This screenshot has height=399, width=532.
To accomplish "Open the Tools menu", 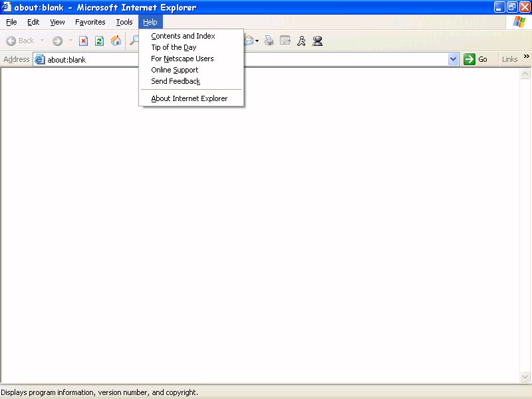I will pos(124,22).
